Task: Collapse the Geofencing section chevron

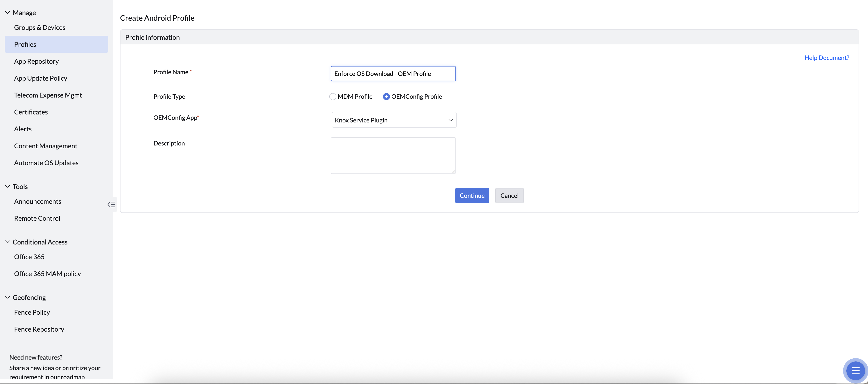Action: point(7,298)
